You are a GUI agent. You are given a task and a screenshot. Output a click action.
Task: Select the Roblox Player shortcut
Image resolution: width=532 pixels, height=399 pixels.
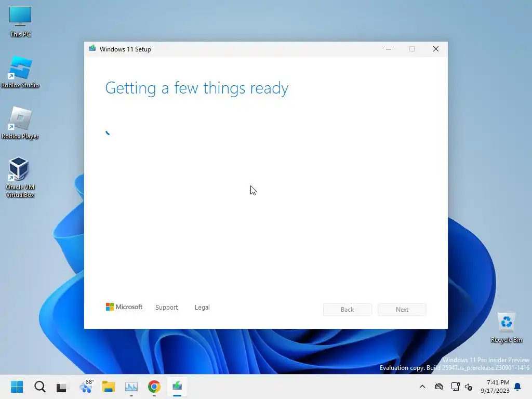pyautogui.click(x=20, y=123)
